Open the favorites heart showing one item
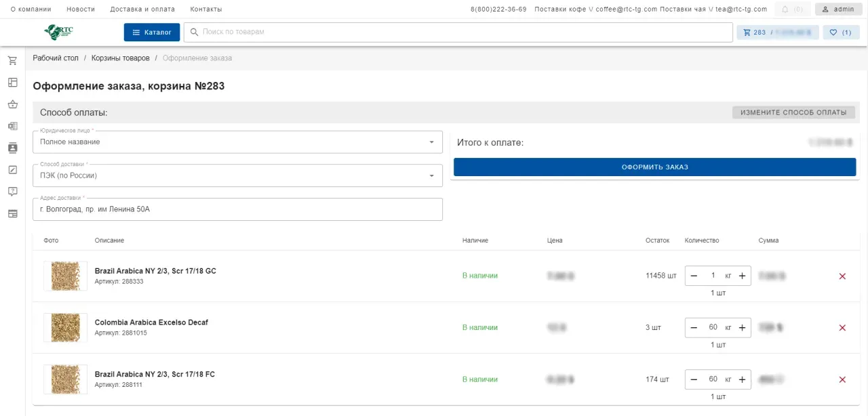 tap(840, 32)
